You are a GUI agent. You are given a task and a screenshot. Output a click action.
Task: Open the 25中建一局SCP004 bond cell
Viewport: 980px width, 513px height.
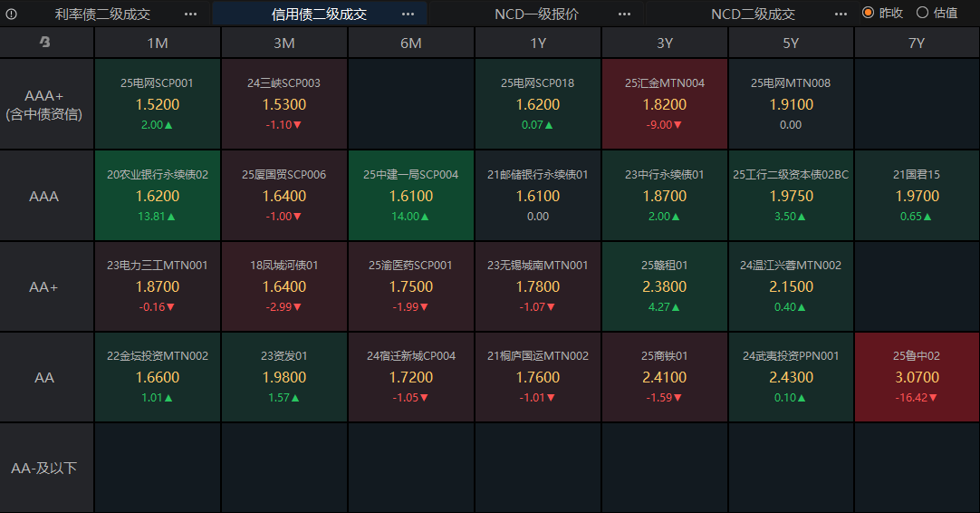[x=411, y=196]
